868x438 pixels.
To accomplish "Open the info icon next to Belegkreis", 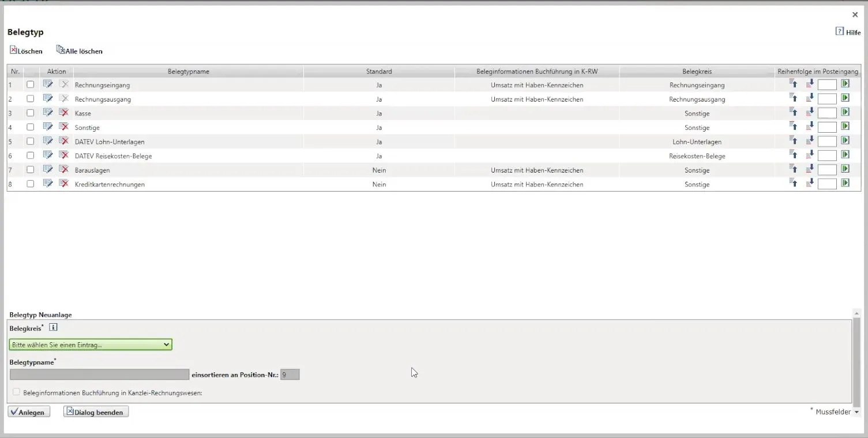I will [53, 327].
